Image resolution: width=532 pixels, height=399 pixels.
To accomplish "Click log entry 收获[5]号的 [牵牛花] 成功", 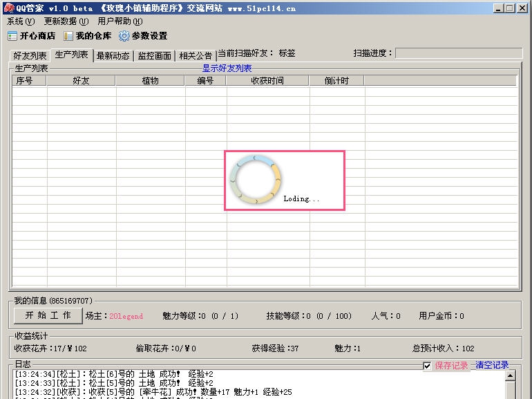I will (x=153, y=392).
